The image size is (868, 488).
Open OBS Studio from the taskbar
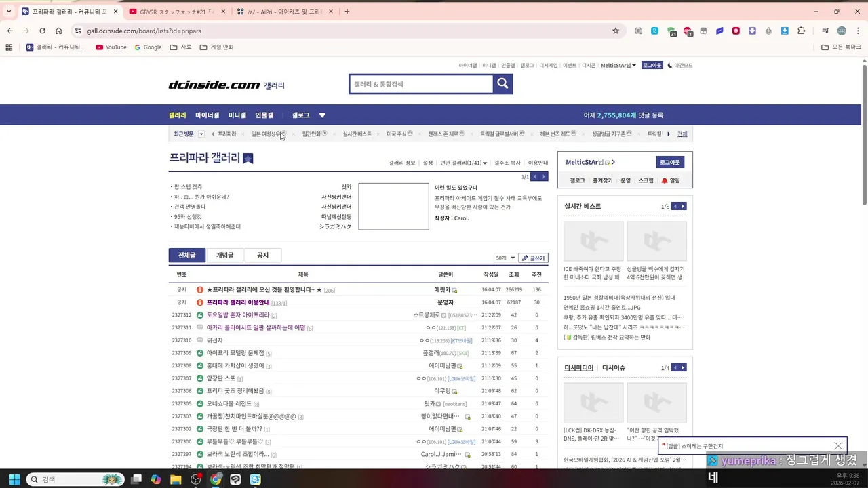(x=196, y=479)
